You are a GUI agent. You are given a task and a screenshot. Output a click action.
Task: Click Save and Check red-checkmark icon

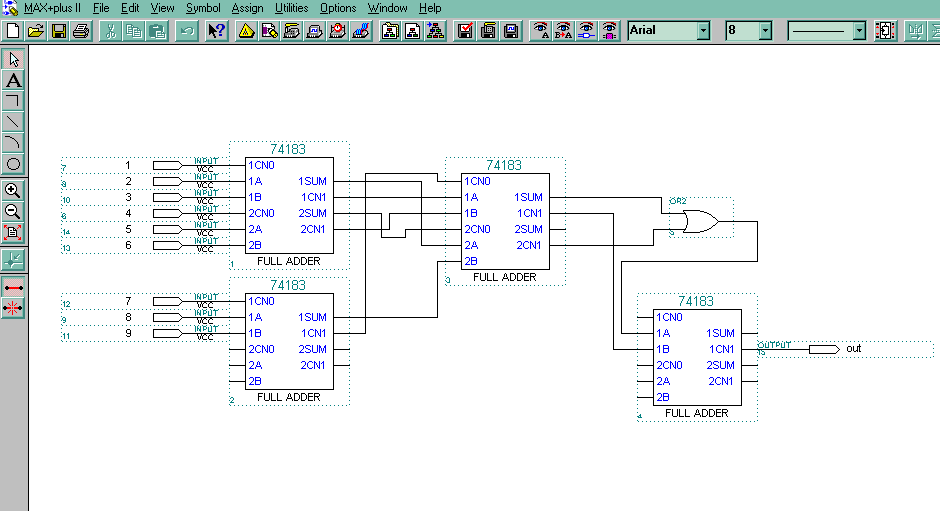pyautogui.click(x=465, y=31)
